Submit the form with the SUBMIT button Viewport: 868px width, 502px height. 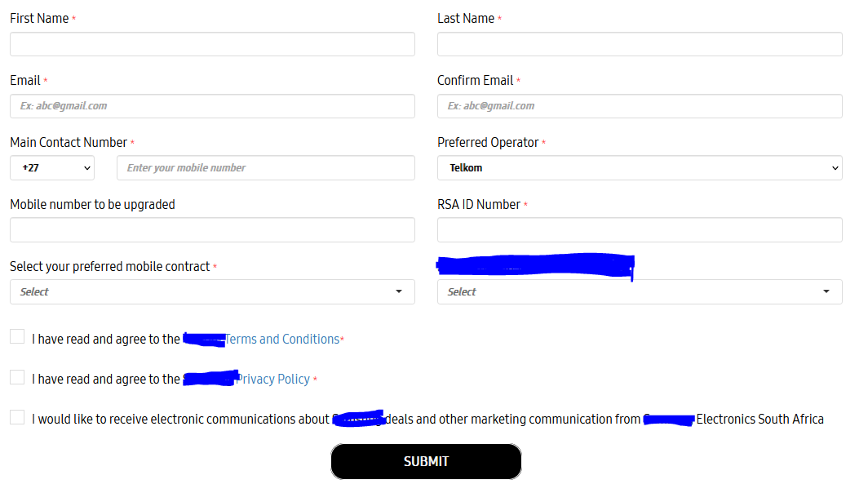pyautogui.click(x=426, y=461)
